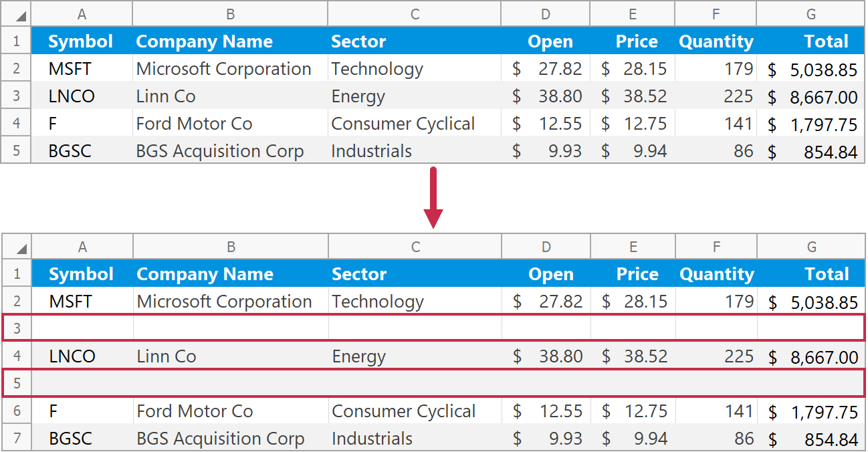This screenshot has height=452, width=868.
Task: Select row 1 header in upper spreadsheet
Action: coord(17,41)
